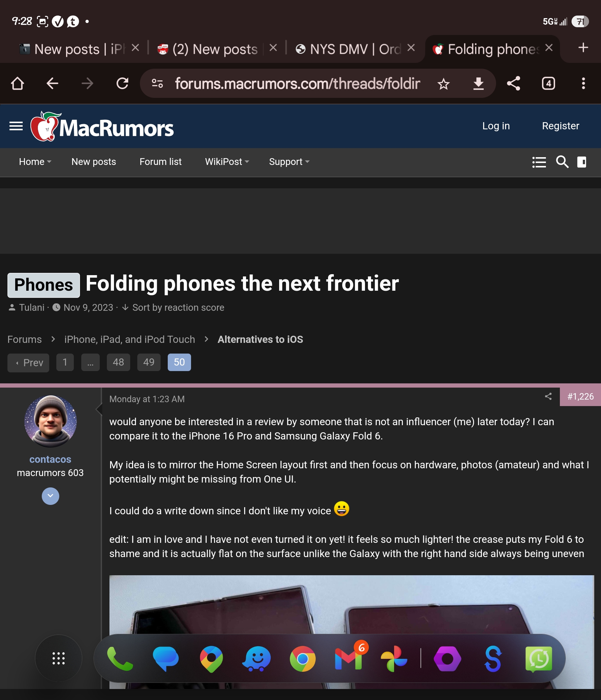Open the tab switcher showing 4 tabs
601x700 pixels.
click(x=548, y=83)
